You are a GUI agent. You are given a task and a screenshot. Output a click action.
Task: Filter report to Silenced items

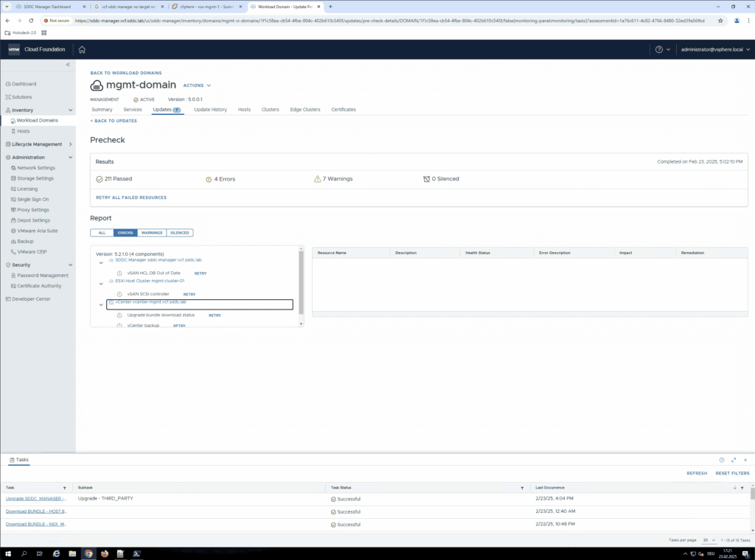click(180, 233)
